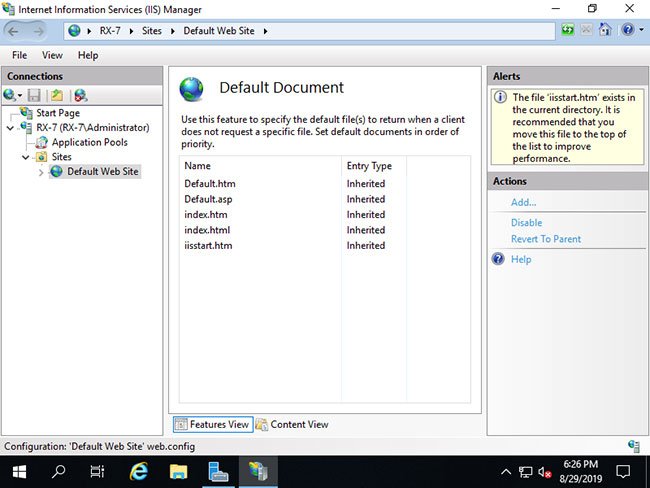This screenshot has height=488, width=650.
Task: Open the Help menu
Action: click(x=88, y=55)
